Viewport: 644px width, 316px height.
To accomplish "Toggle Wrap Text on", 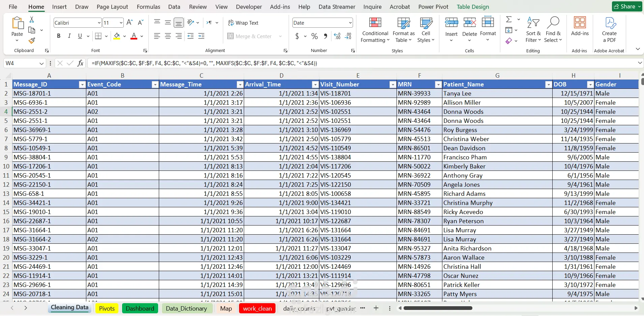I will (243, 23).
